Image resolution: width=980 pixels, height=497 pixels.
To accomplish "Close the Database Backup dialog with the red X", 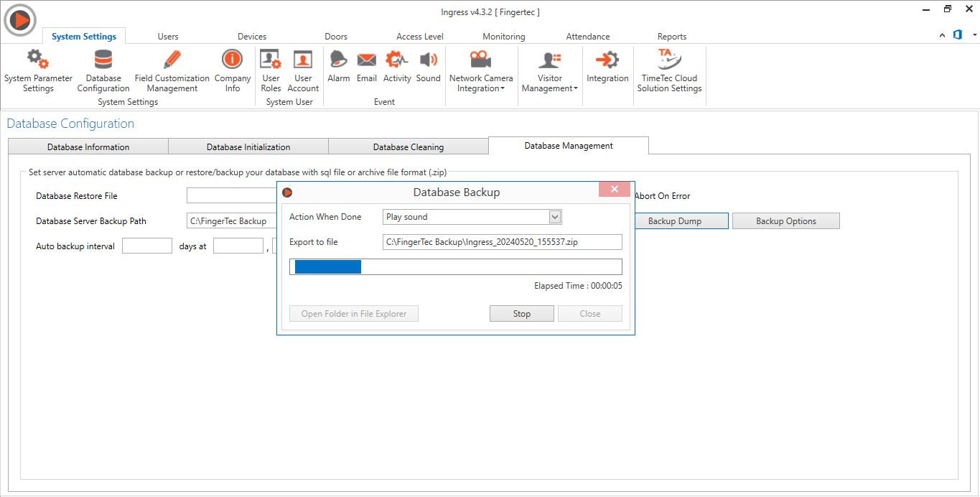I will [615, 190].
